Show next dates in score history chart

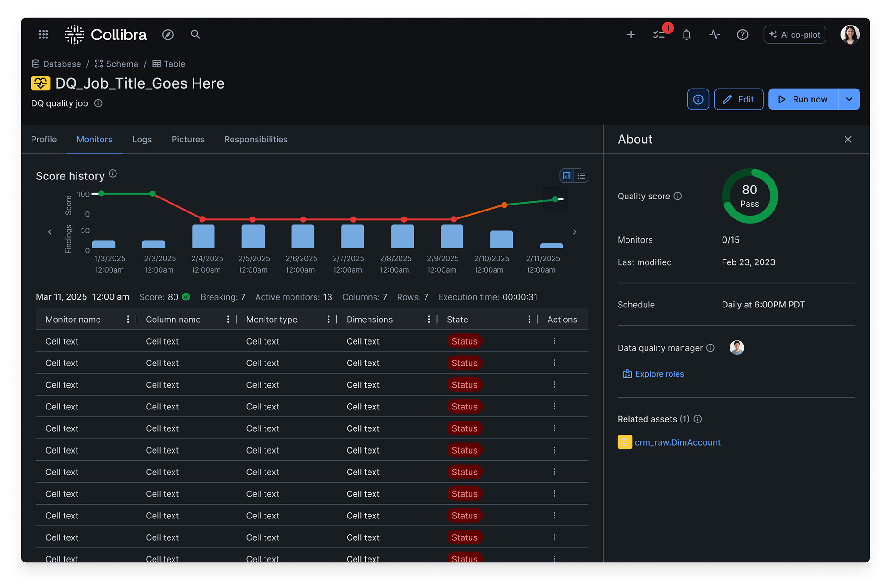point(575,232)
